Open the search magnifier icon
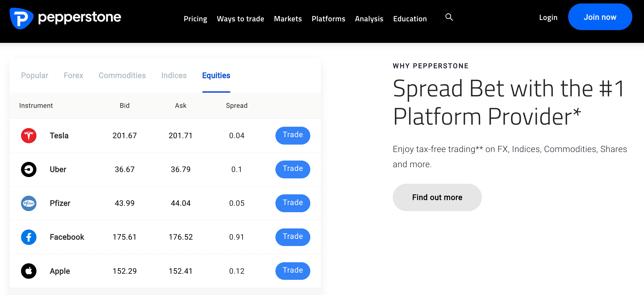 coord(449,17)
